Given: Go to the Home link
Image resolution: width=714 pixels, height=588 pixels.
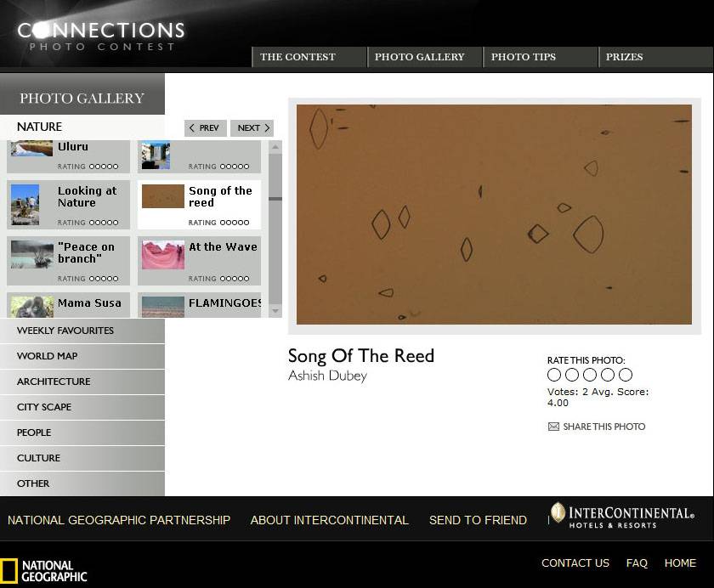Looking at the screenshot, I should click(680, 563).
